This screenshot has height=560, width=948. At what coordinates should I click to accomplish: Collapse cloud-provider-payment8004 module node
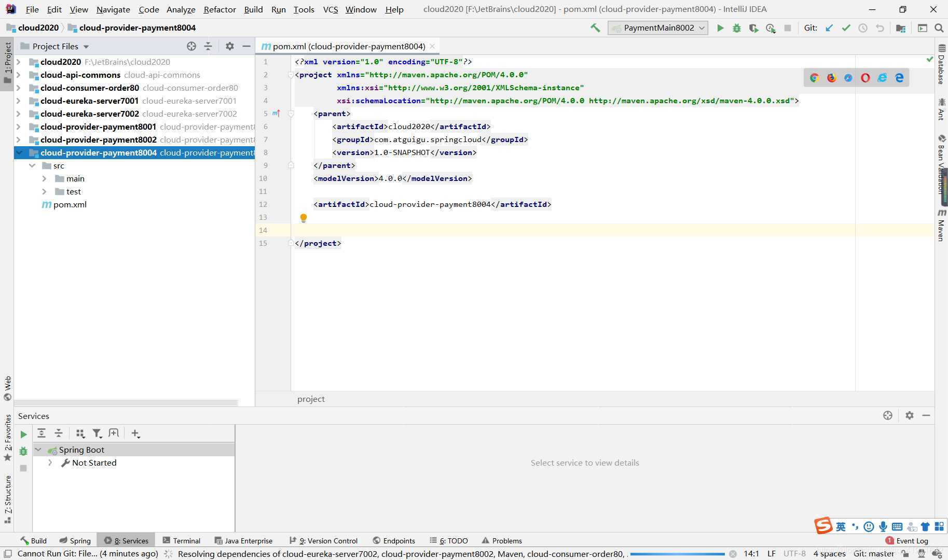(19, 152)
